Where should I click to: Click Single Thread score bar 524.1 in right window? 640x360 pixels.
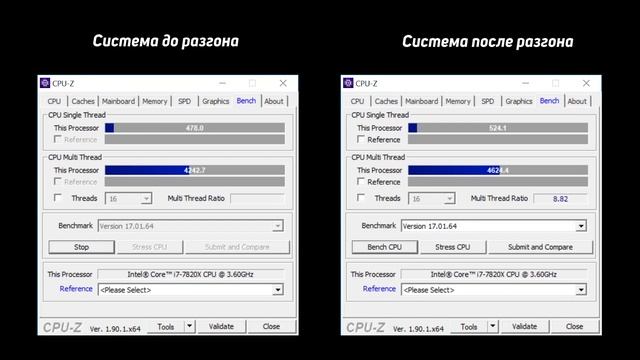[x=498, y=128]
